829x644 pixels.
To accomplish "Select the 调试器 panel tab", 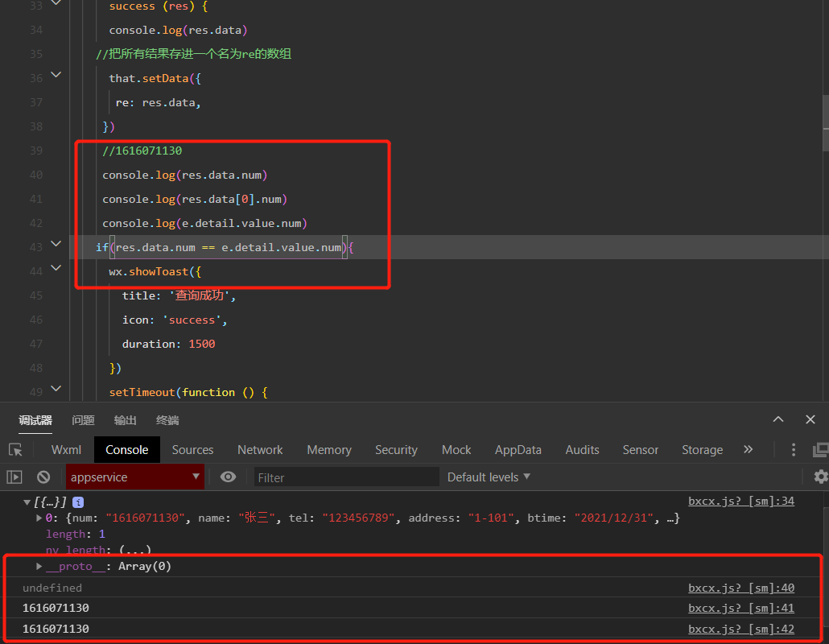I will coord(35,420).
